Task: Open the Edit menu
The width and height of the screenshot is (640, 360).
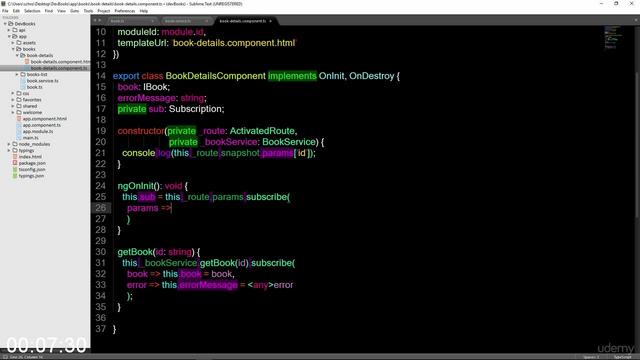Action: (x=16, y=11)
